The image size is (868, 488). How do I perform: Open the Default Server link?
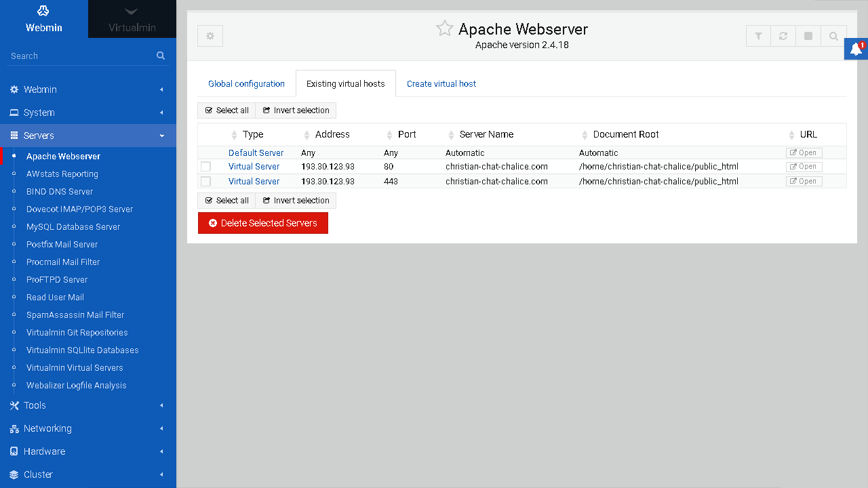(256, 153)
